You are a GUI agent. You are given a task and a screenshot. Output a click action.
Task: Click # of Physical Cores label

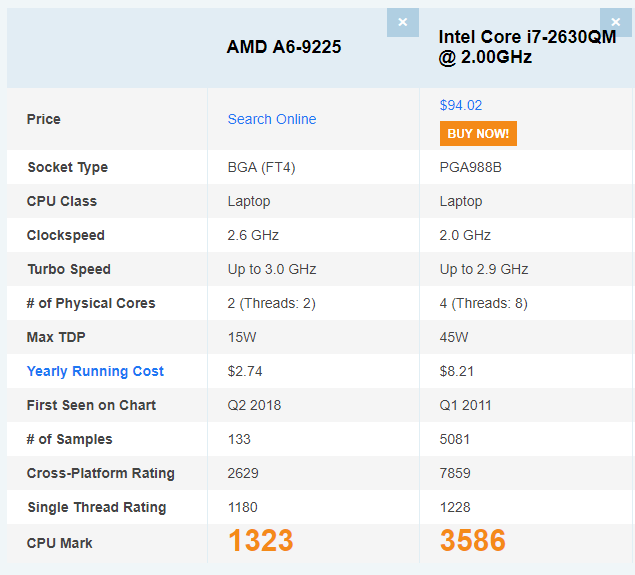(91, 303)
